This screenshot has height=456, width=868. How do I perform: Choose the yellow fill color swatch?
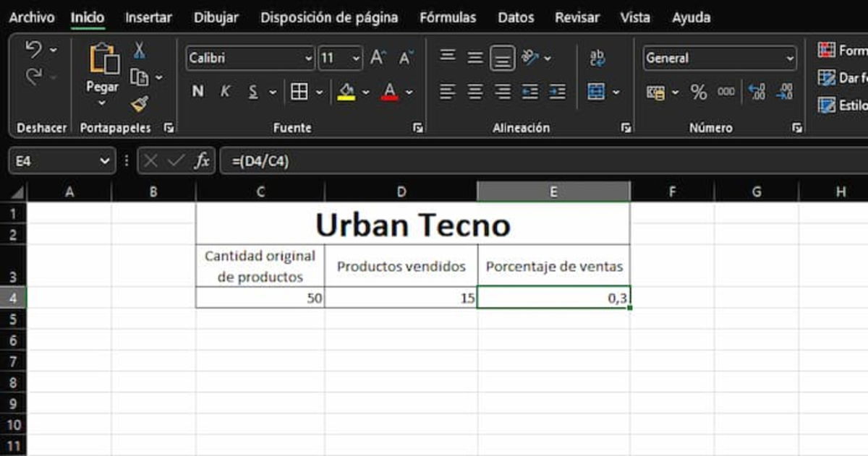click(346, 96)
